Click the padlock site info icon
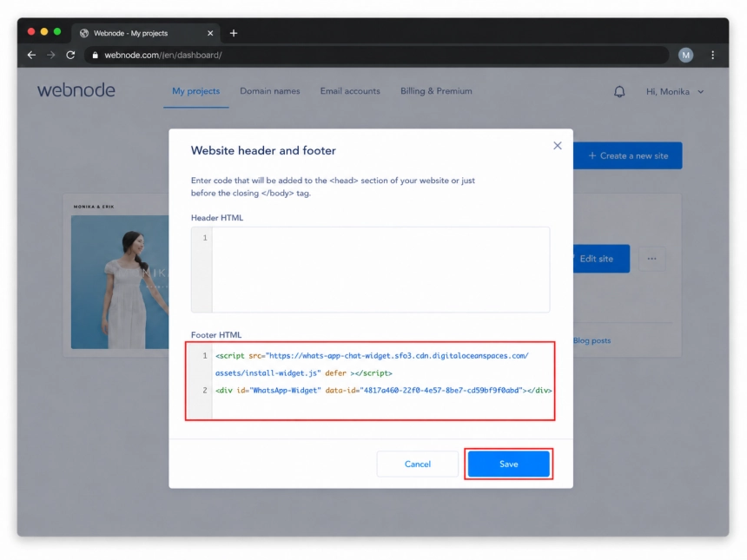 pyautogui.click(x=96, y=56)
